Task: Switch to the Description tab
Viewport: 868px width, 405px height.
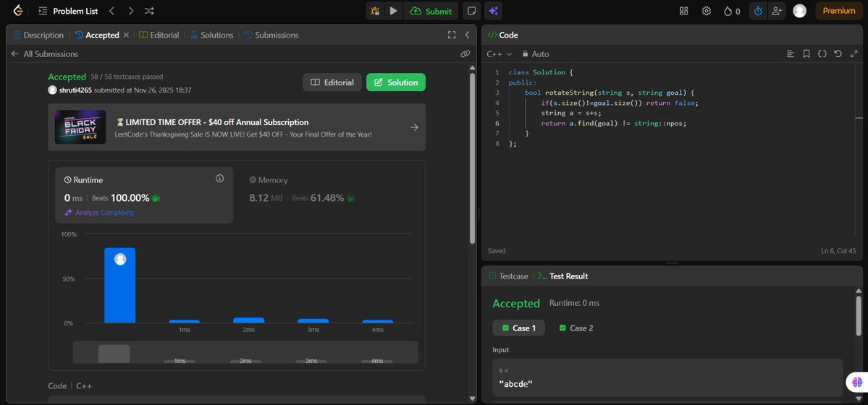Action: [x=38, y=35]
